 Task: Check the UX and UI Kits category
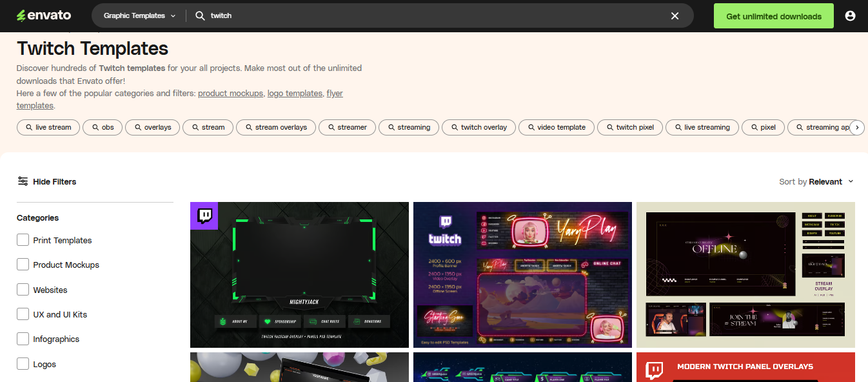click(x=23, y=314)
